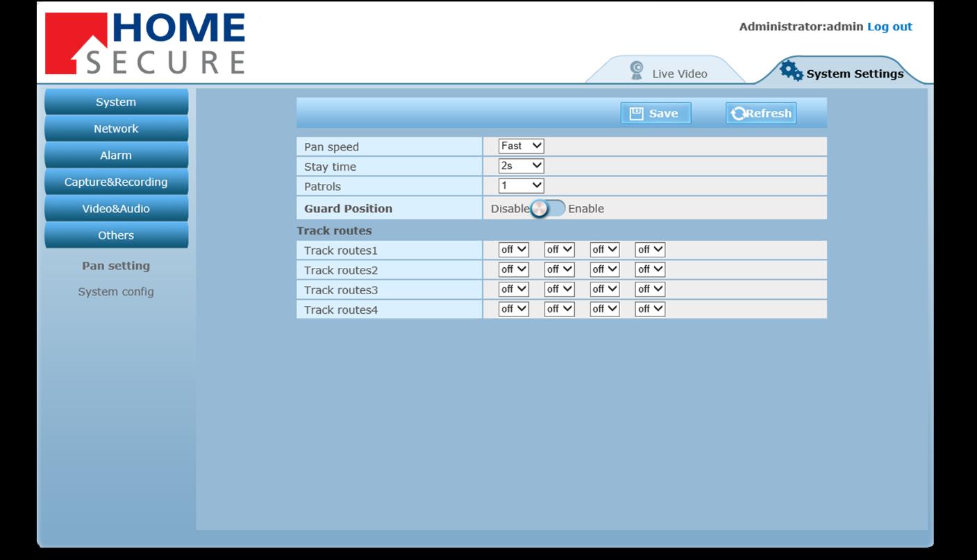Click the Guard Position label
Screen dimensions: 977x560
[x=348, y=208]
